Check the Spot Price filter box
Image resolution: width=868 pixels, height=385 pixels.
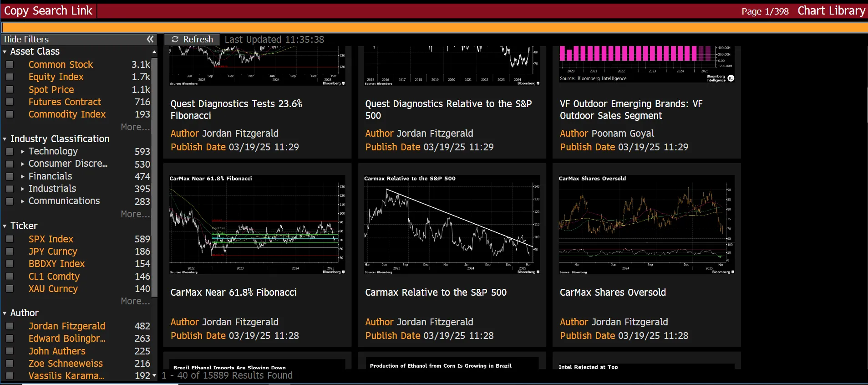10,90
